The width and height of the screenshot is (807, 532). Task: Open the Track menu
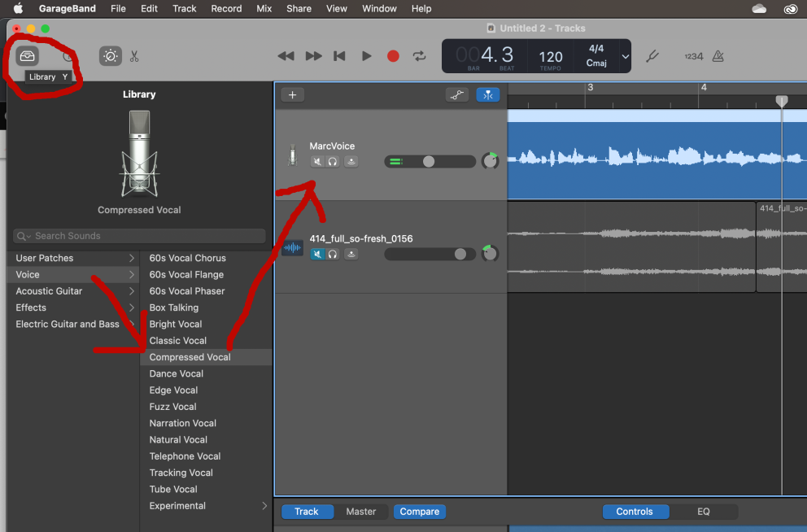pos(184,9)
